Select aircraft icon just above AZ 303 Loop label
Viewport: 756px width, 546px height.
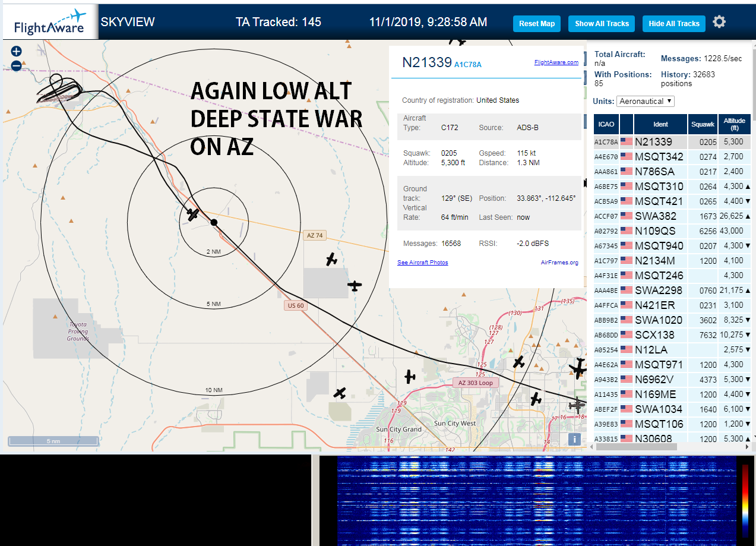coord(519,362)
